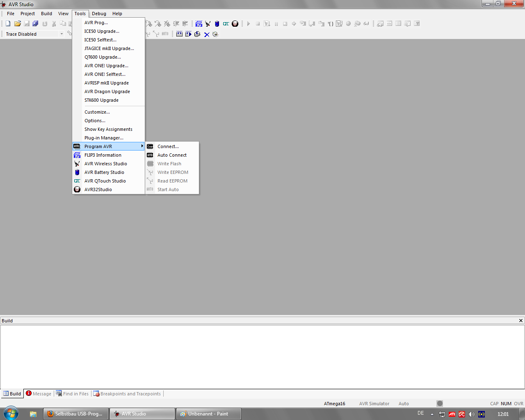
Task: Click the FLIP3 Information toolbar icon
Action: [x=199, y=24]
